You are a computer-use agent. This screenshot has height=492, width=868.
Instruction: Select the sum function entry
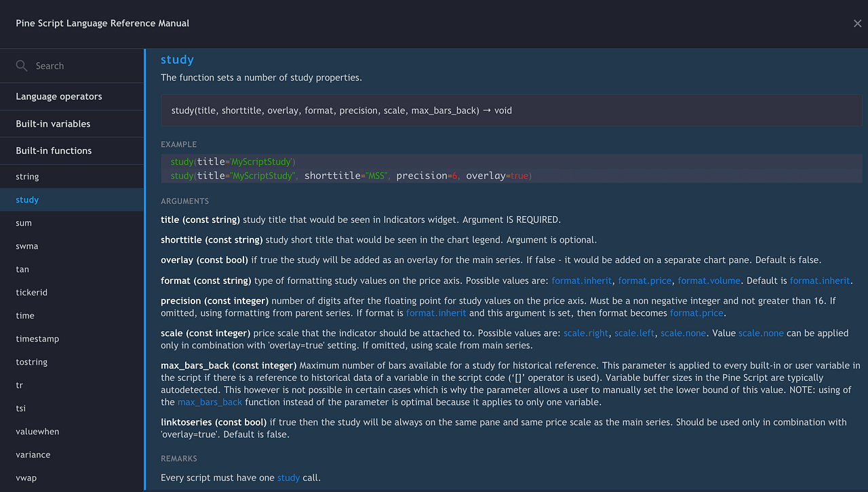(72, 223)
